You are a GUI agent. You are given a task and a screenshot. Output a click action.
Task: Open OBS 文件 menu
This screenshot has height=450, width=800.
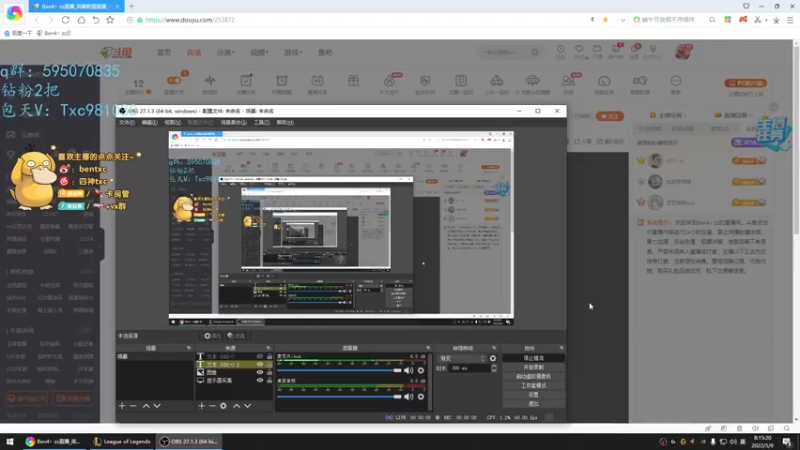(x=127, y=122)
